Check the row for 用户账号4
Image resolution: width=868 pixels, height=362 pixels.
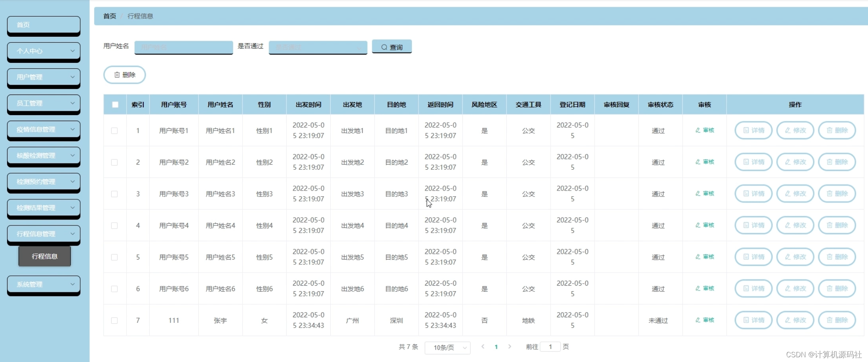point(114,226)
